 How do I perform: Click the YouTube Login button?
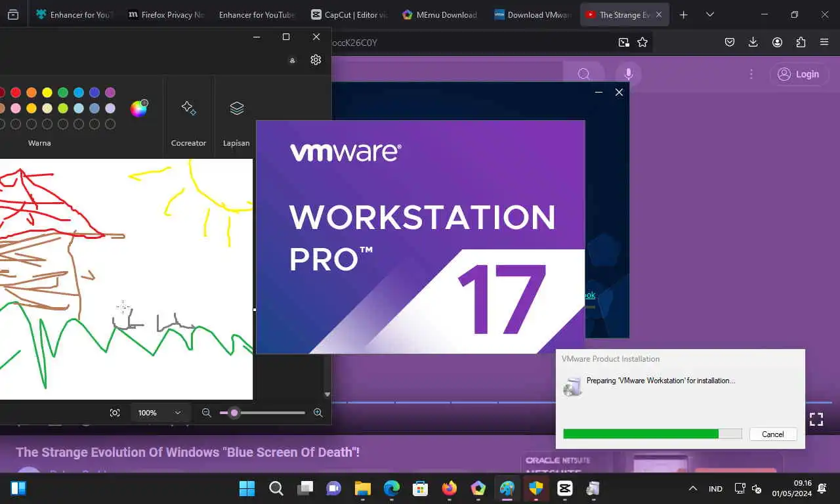click(798, 74)
